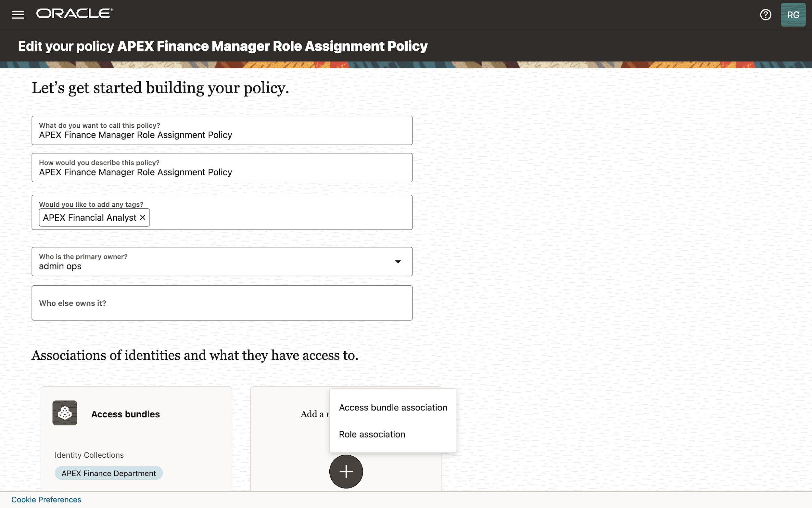Select Role association from the menu

pyautogui.click(x=372, y=434)
